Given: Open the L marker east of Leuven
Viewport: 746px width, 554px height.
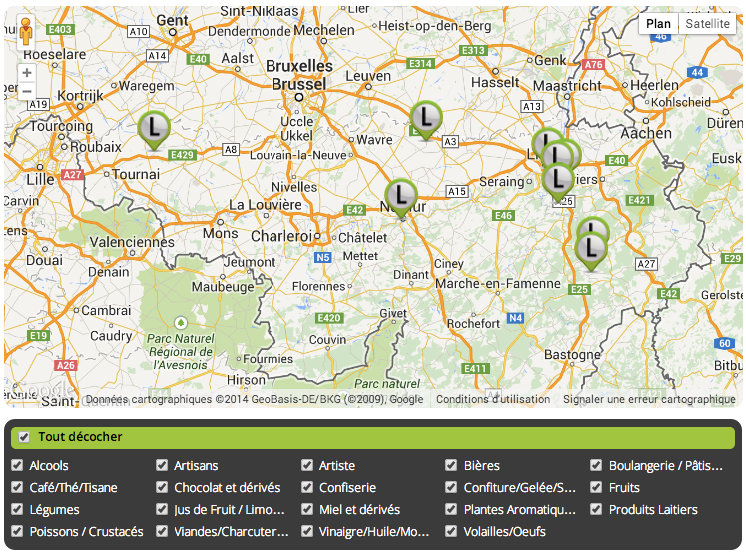Looking at the screenshot, I should pyautogui.click(x=426, y=120).
